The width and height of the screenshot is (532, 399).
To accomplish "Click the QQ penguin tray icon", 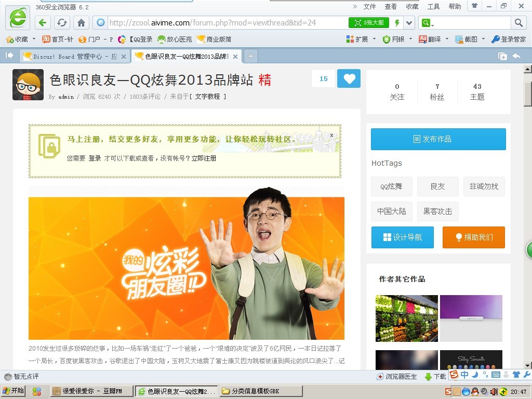I will tap(475, 392).
